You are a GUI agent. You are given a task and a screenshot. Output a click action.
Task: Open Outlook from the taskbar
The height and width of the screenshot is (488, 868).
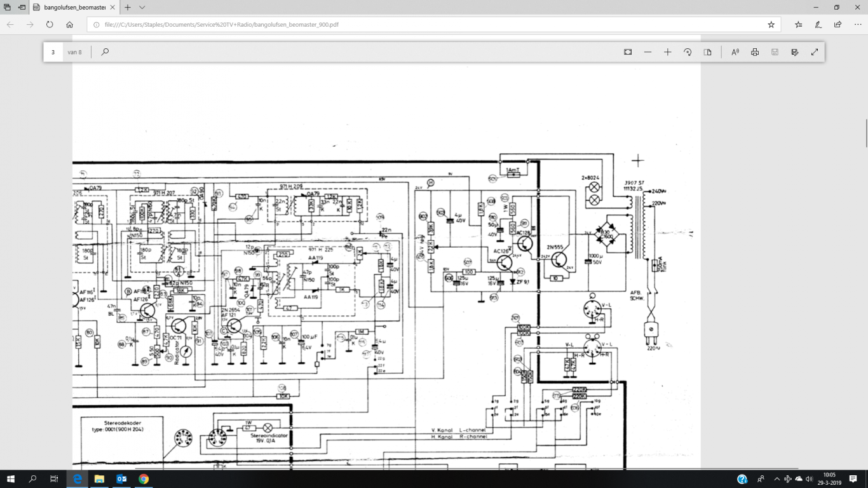(122, 479)
